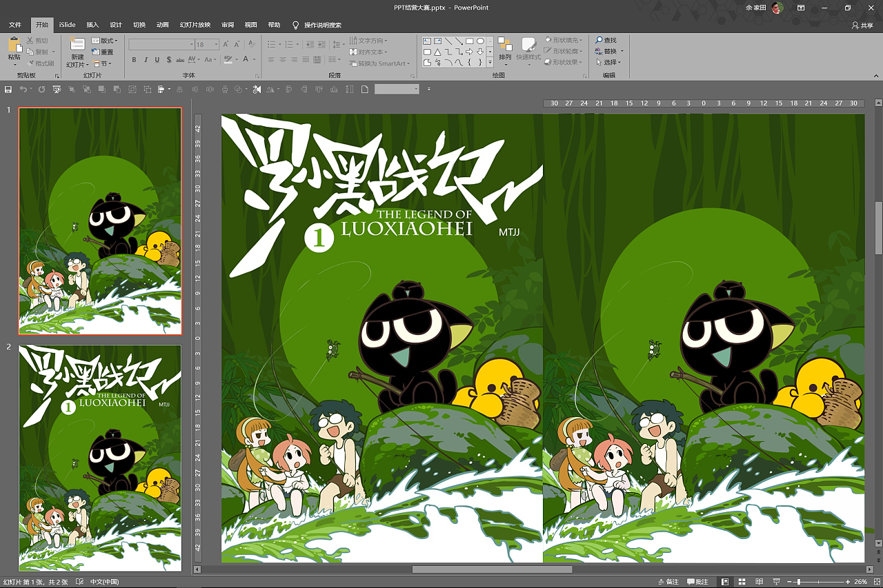The height and width of the screenshot is (588, 883).
Task: Toggle Italic formatting
Action: (x=146, y=60)
